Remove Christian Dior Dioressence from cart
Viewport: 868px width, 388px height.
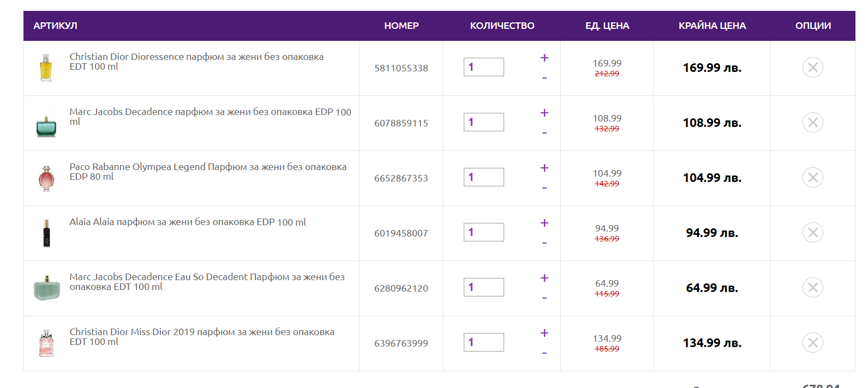(x=812, y=68)
